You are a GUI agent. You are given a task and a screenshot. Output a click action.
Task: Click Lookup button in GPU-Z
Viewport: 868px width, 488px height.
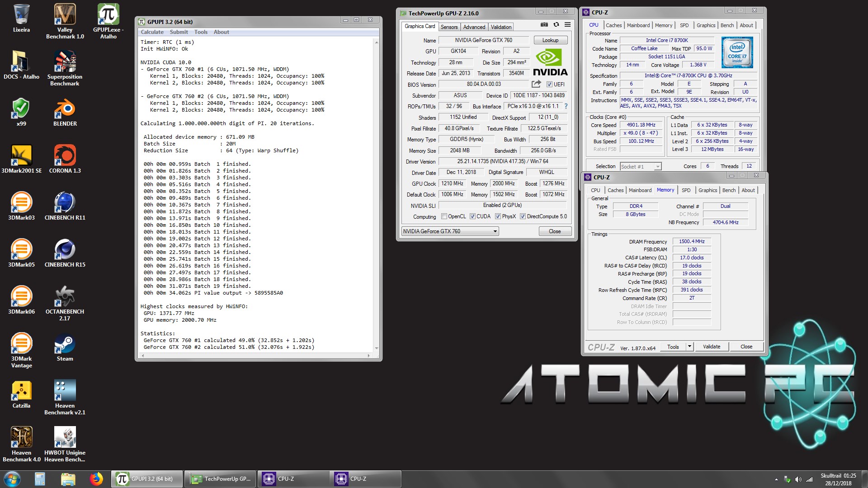coord(550,40)
